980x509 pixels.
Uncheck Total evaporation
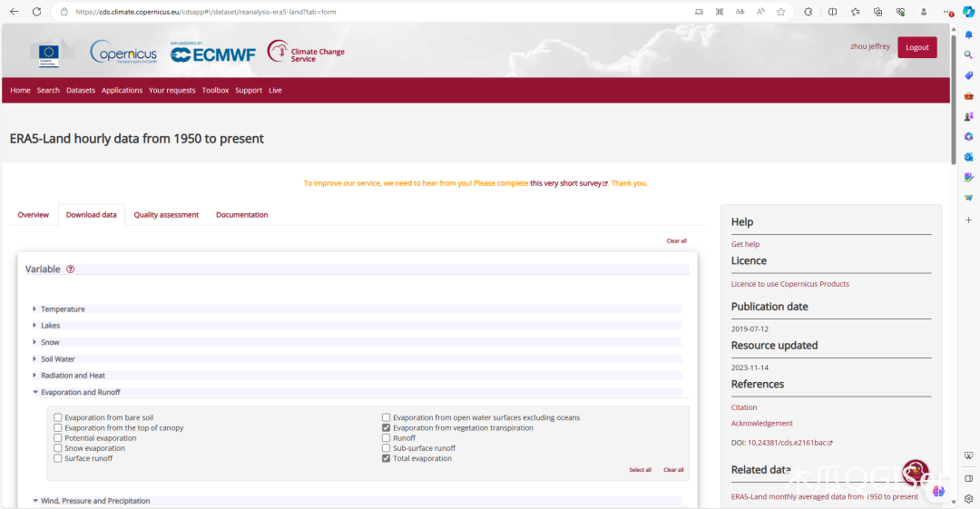point(387,458)
